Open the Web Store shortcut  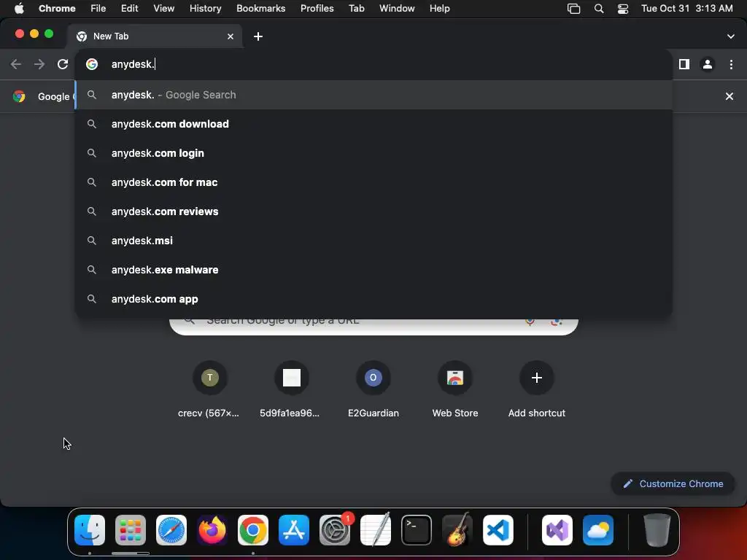click(455, 389)
